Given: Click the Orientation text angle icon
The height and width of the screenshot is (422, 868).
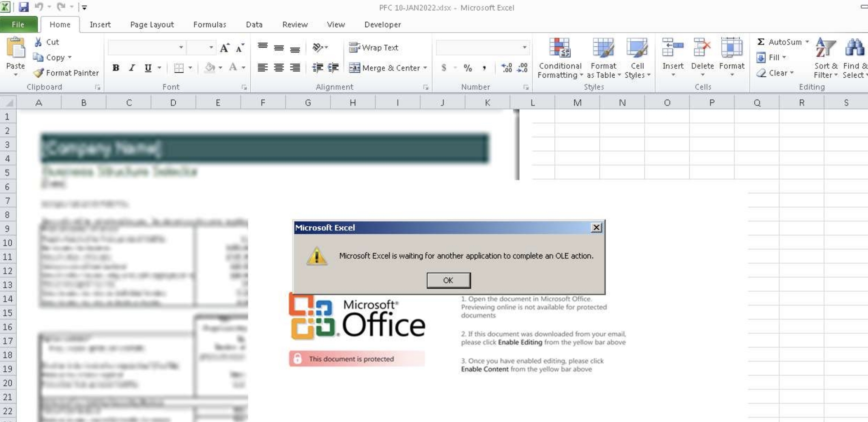Looking at the screenshot, I should [317, 47].
